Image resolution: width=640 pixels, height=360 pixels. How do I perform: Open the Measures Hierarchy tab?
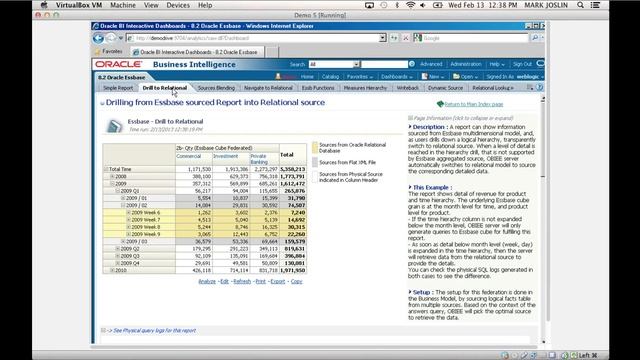(x=365, y=88)
